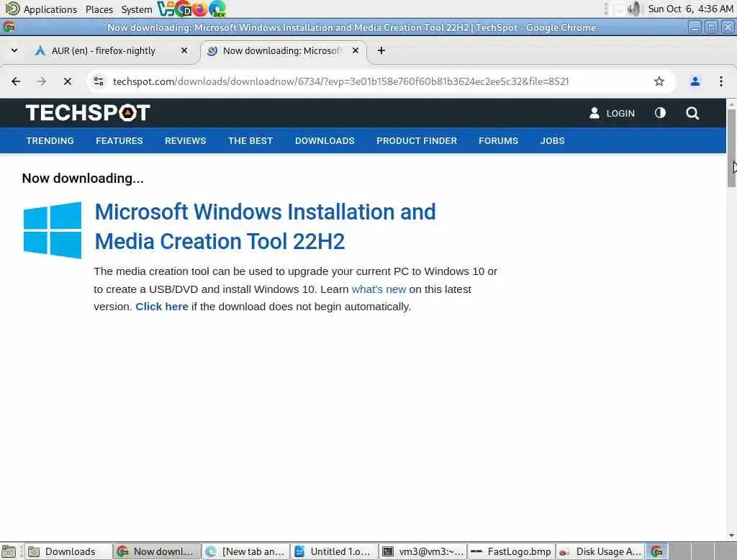Stop loading the page
Image resolution: width=737 pixels, height=560 pixels.
(x=67, y=81)
